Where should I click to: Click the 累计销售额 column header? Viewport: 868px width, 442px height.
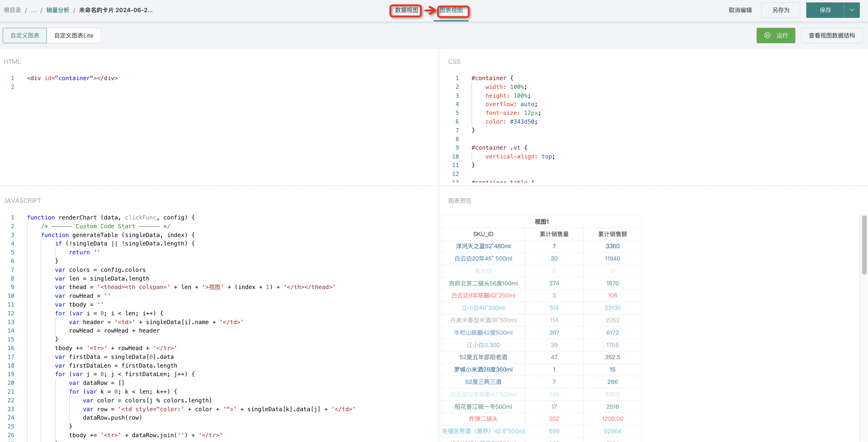612,234
